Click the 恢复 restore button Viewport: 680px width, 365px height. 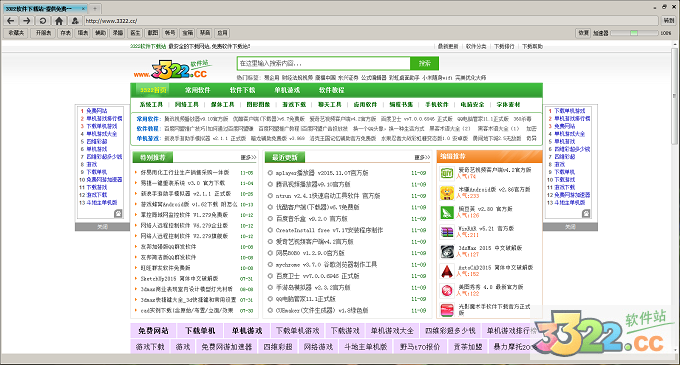584,33
